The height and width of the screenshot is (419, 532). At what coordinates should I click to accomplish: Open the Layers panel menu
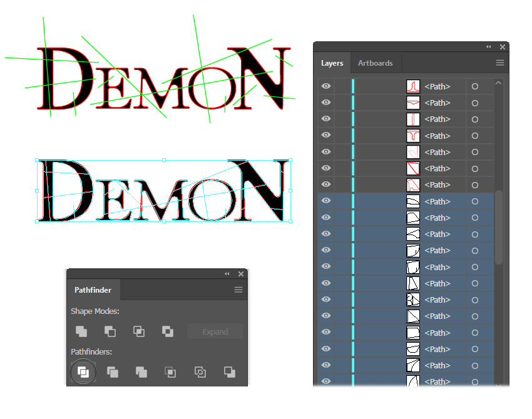tap(500, 63)
